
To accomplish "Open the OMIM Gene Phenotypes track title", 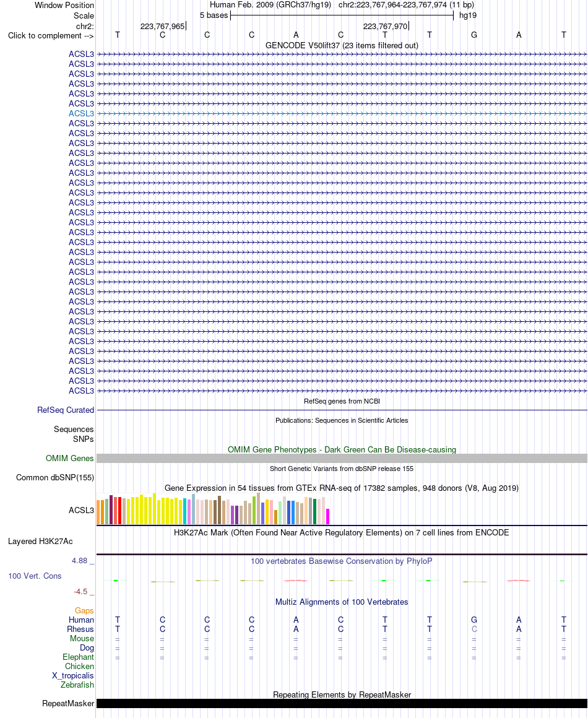I will pyautogui.click(x=342, y=449).
